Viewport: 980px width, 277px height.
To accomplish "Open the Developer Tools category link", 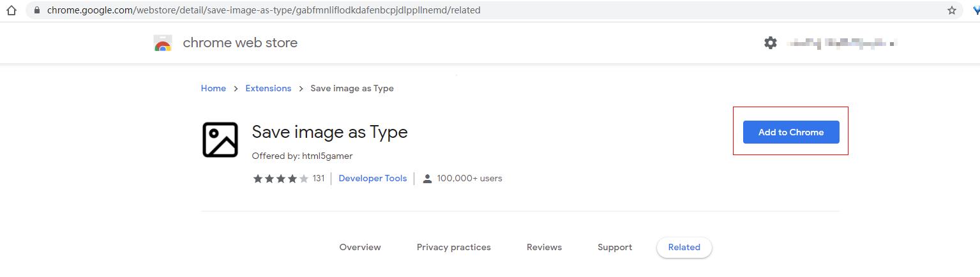I will [x=372, y=179].
